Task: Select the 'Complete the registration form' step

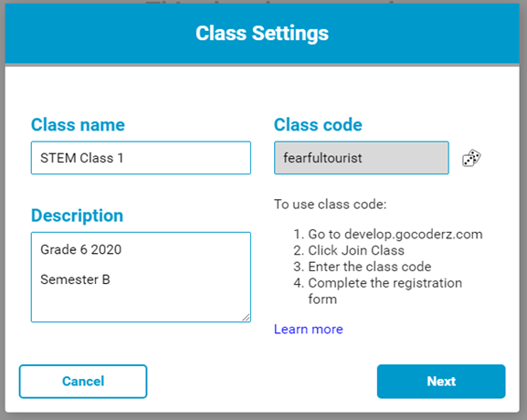Action: tap(377, 291)
